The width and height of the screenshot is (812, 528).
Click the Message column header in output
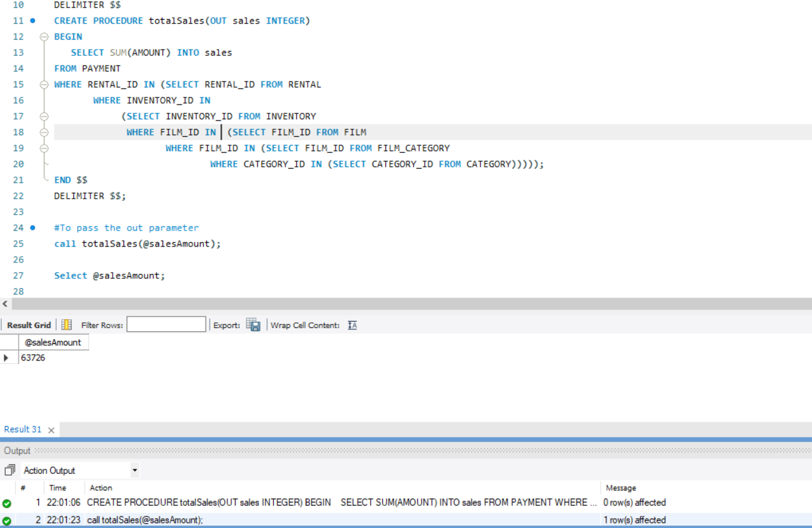[x=621, y=488]
